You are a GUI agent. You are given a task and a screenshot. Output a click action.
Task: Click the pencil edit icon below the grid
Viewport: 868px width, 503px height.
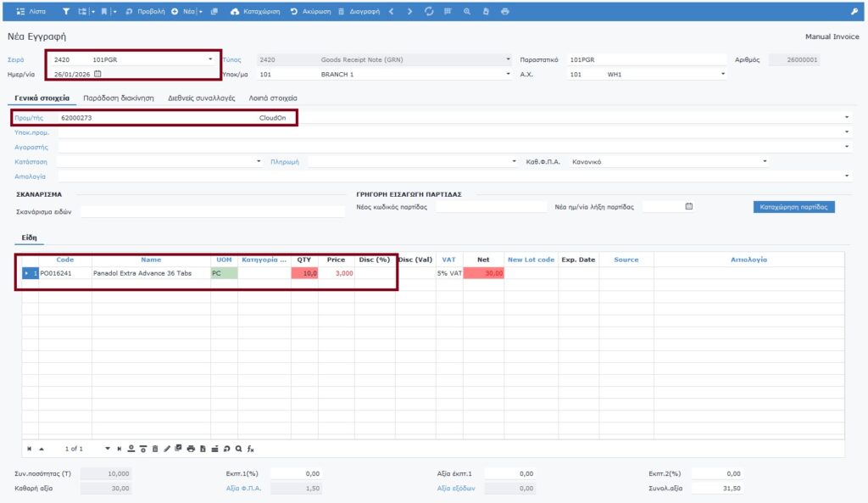pos(167,448)
